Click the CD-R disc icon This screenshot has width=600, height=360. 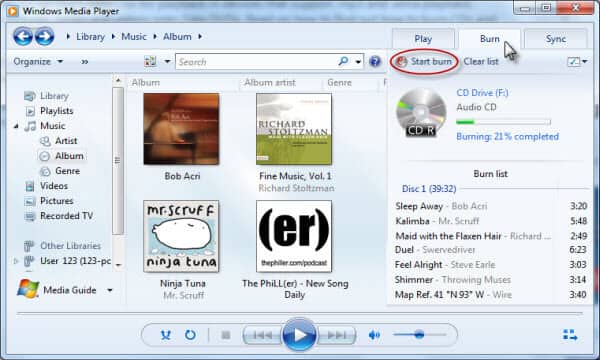pos(421,113)
